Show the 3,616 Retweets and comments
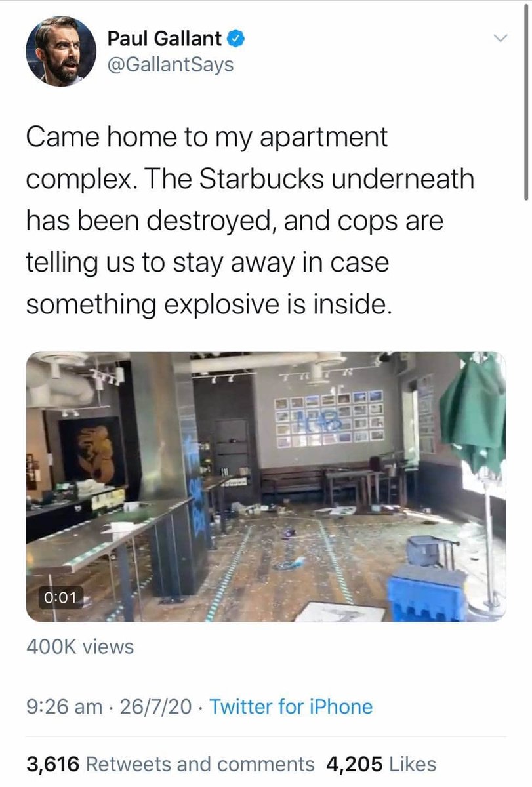The image size is (532, 787). [x=171, y=764]
